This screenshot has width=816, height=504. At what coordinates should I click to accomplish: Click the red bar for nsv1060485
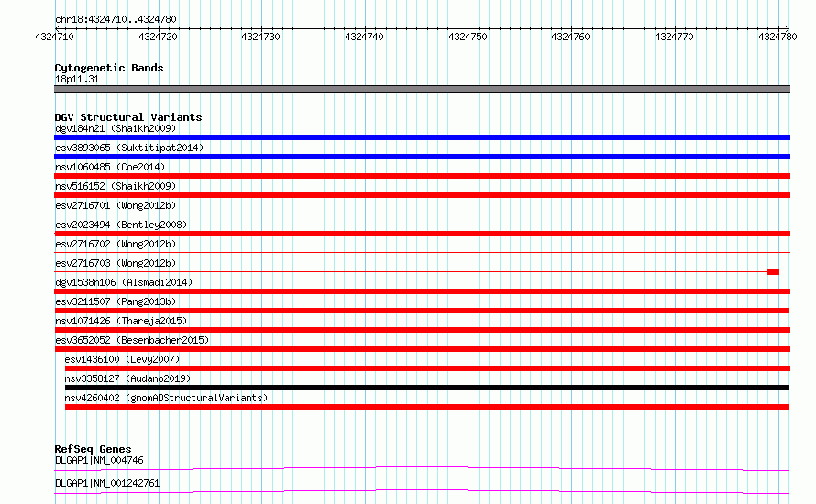point(422,176)
